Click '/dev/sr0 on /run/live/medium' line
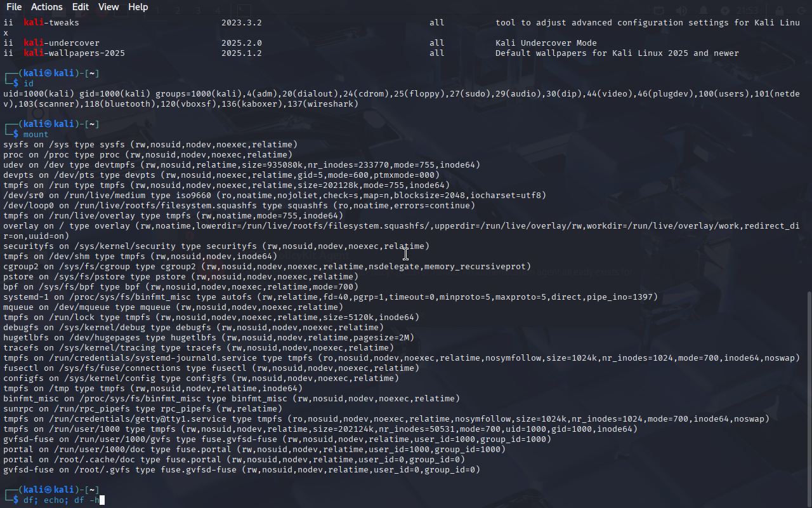 pos(275,196)
